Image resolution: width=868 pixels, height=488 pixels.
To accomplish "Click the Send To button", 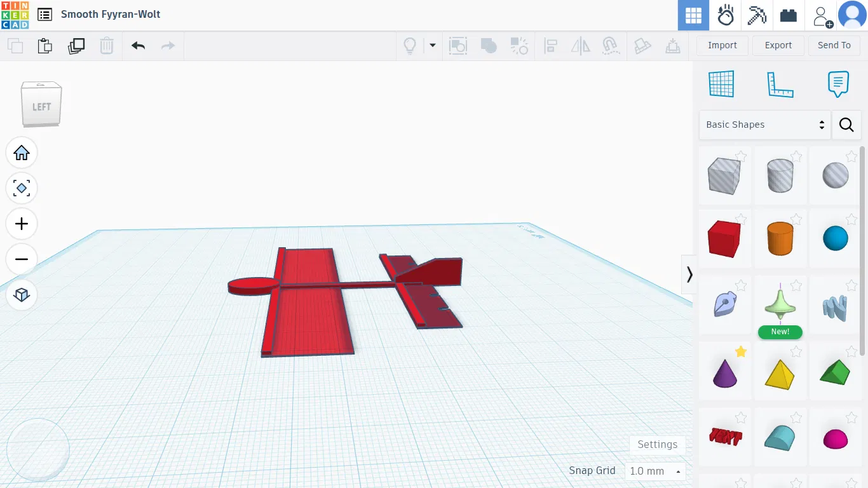I will tap(834, 45).
